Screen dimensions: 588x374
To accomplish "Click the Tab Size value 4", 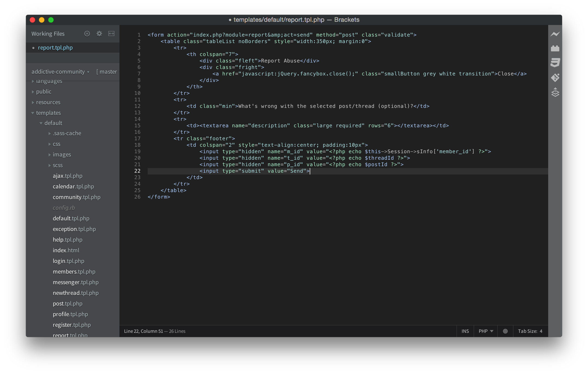I will pos(541,331).
